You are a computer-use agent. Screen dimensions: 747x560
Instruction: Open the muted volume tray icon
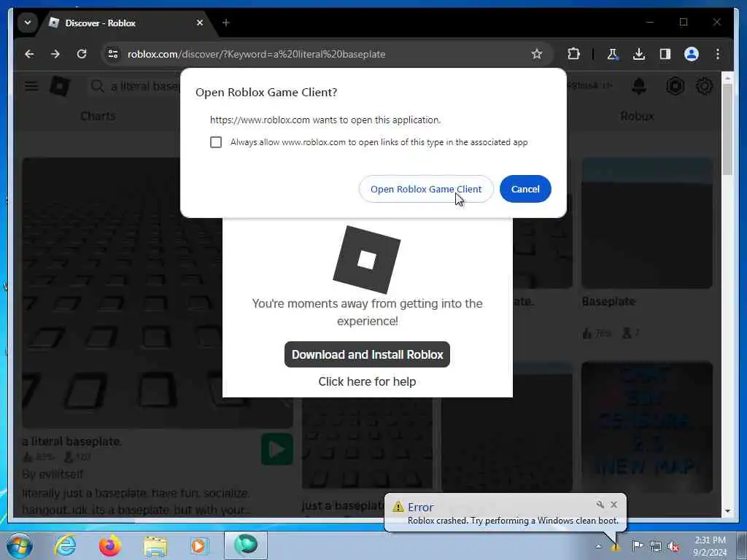(673, 547)
